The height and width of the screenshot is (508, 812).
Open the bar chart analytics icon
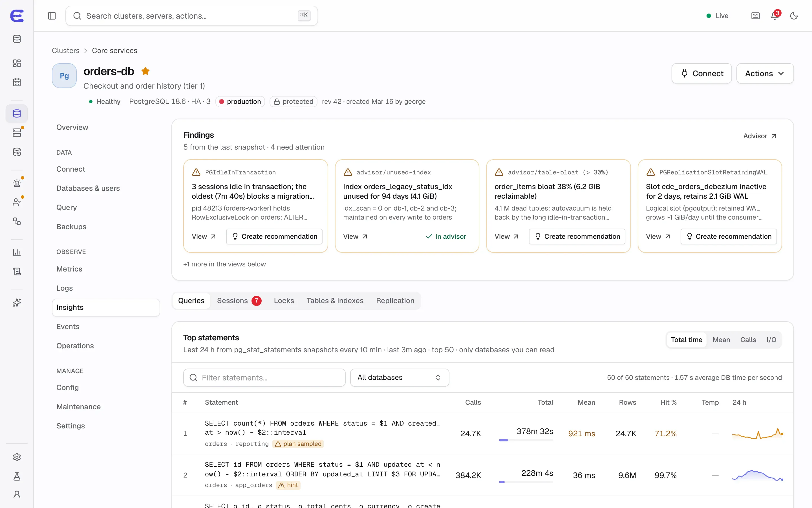(x=17, y=252)
